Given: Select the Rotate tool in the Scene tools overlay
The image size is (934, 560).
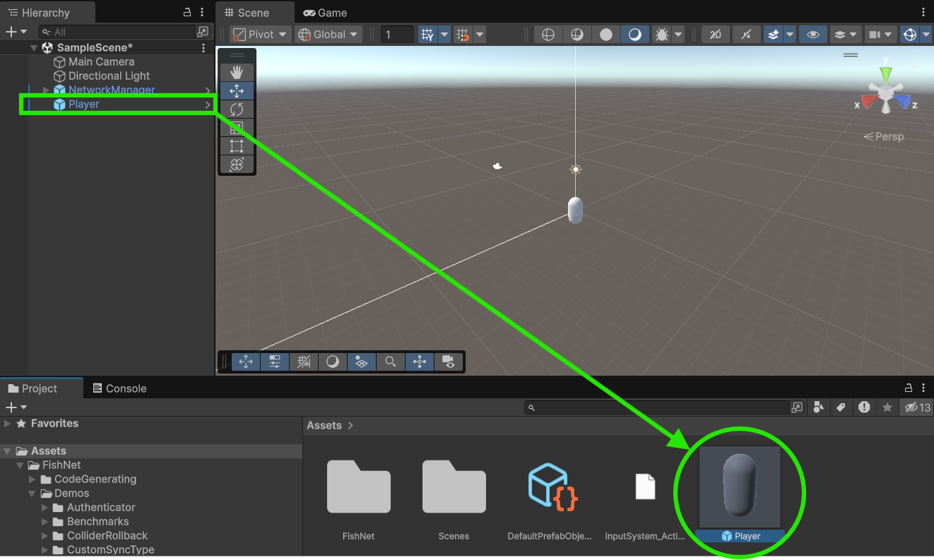Looking at the screenshot, I should point(237,109).
